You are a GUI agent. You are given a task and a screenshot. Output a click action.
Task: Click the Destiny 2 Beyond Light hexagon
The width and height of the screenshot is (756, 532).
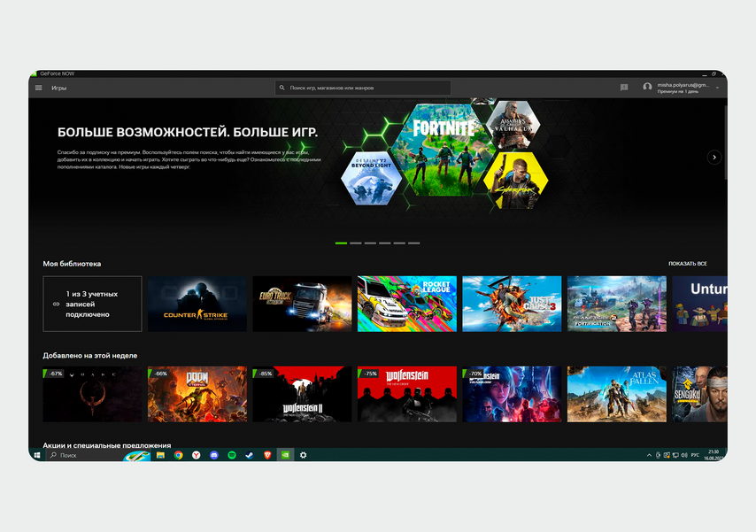371,178
